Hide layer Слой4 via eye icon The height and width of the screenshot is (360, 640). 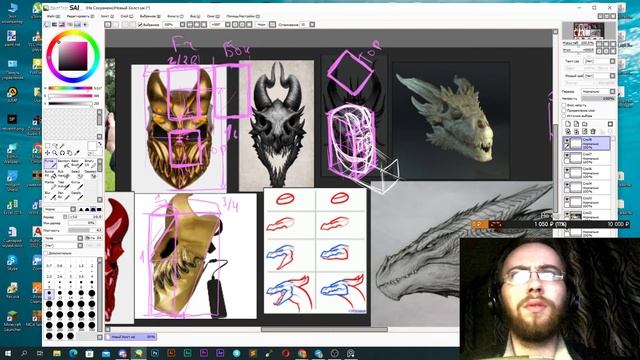point(567,185)
